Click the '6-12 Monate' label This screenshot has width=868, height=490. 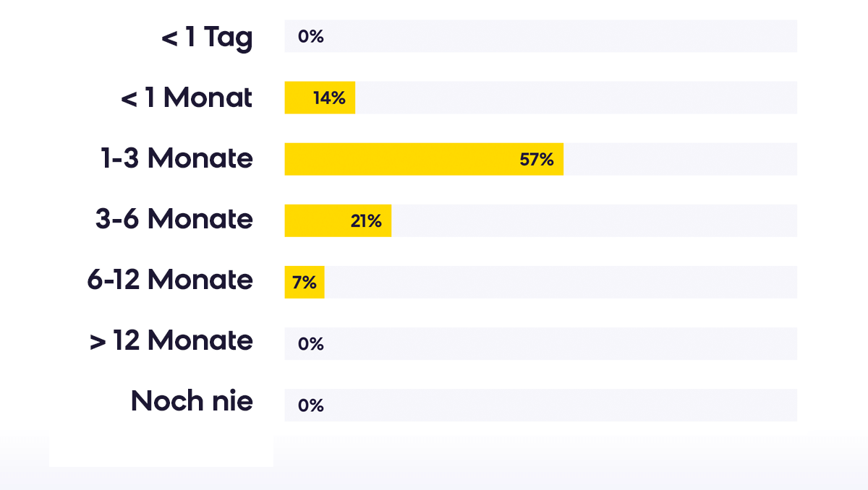click(x=170, y=280)
